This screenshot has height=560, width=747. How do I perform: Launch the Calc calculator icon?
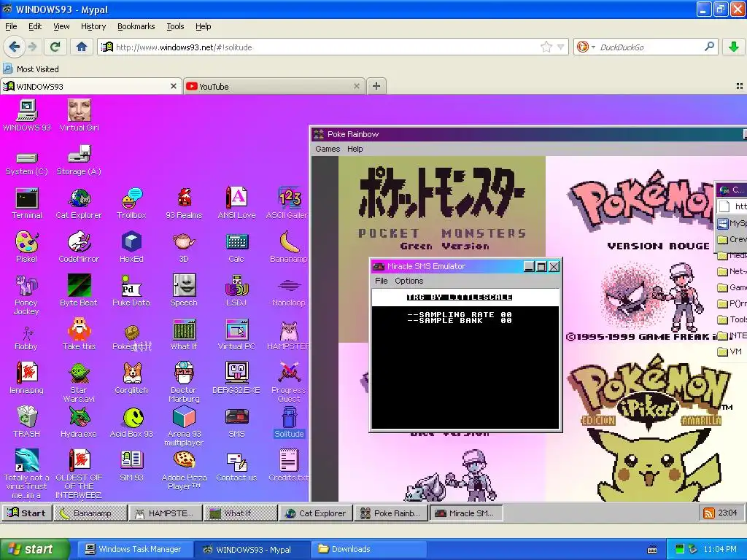[237, 248]
